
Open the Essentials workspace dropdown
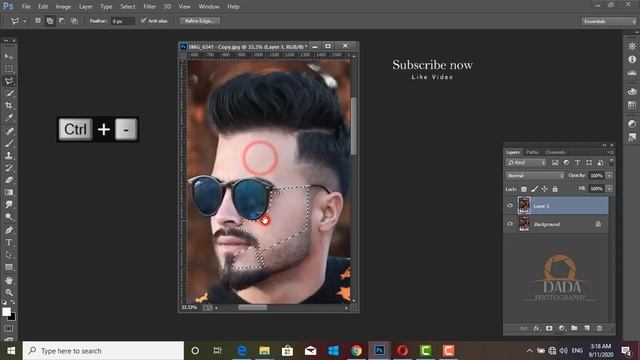pyautogui.click(x=609, y=21)
